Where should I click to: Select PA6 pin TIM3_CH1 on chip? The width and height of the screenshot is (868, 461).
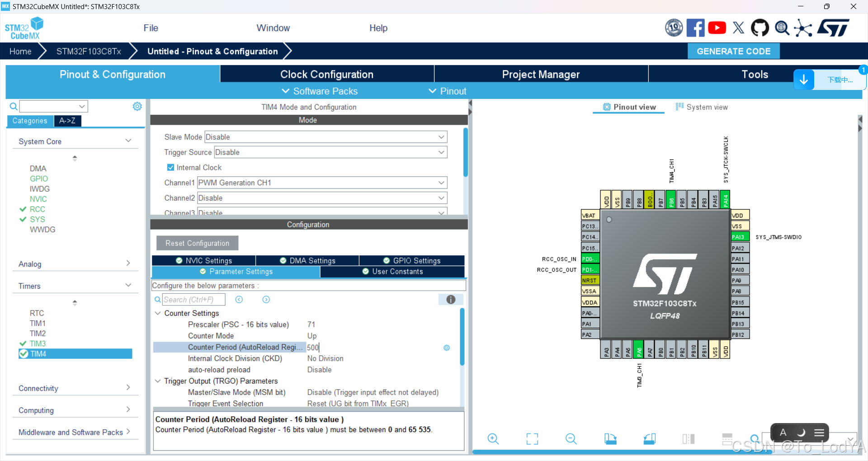point(639,349)
